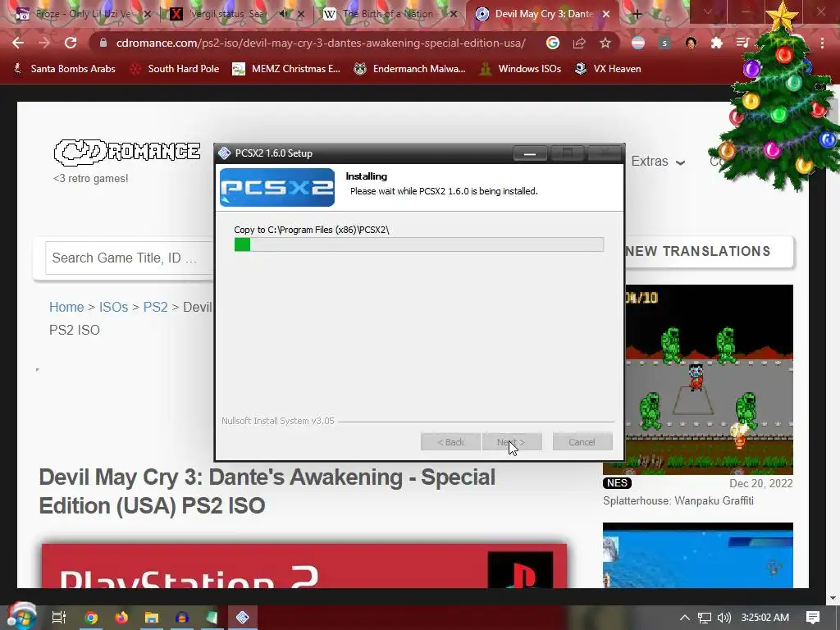Open Chrome from taskbar
Screen dimensions: 840x630
tap(91, 618)
